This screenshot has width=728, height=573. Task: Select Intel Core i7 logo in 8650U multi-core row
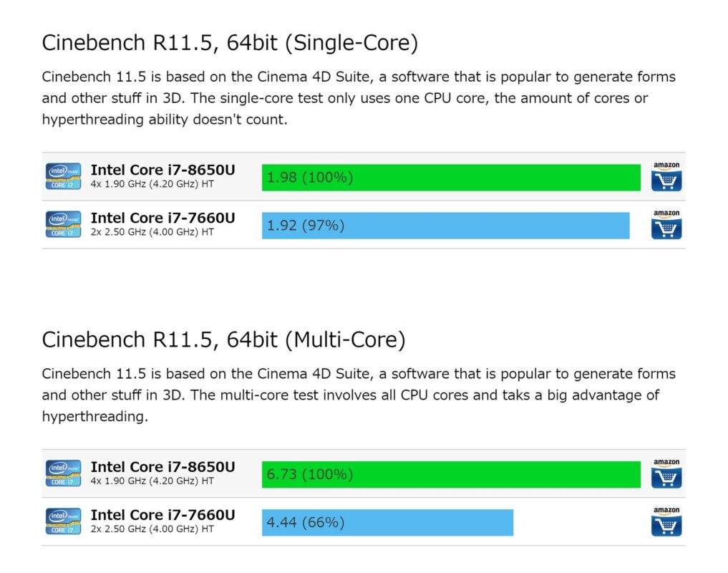[x=63, y=473]
